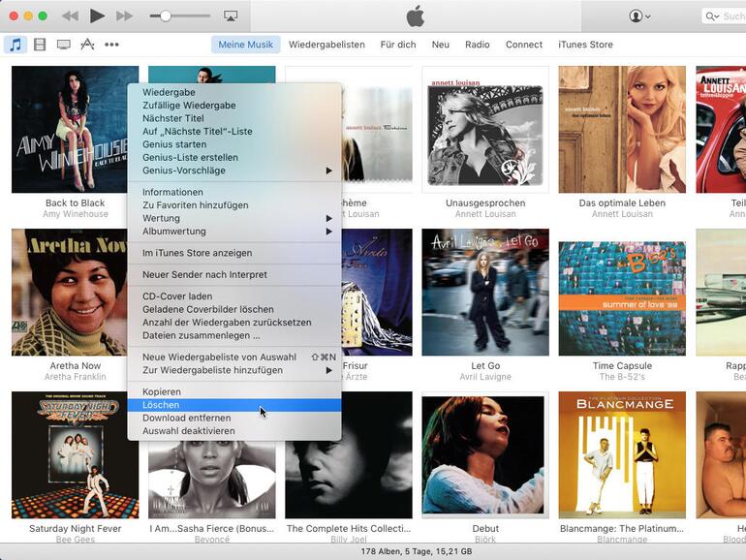Viewport: 746px width, 560px height.
Task: Click the Play button
Action: 97,16
